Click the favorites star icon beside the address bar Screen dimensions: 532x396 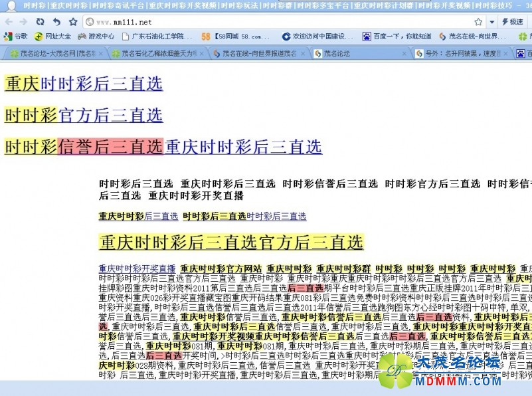73,22
